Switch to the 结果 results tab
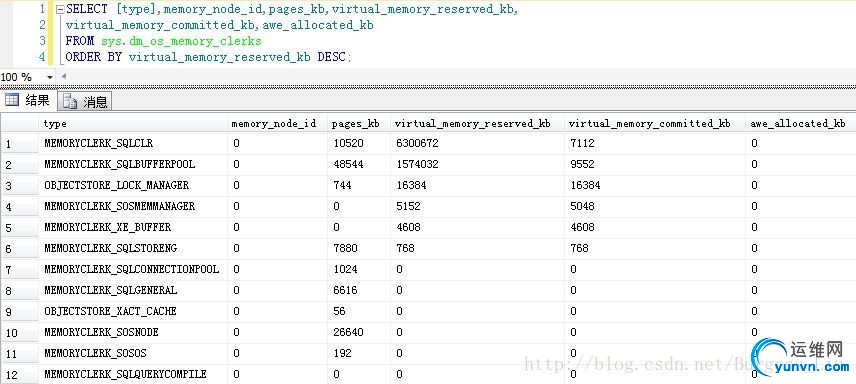This screenshot has height=384, width=856. (x=28, y=100)
